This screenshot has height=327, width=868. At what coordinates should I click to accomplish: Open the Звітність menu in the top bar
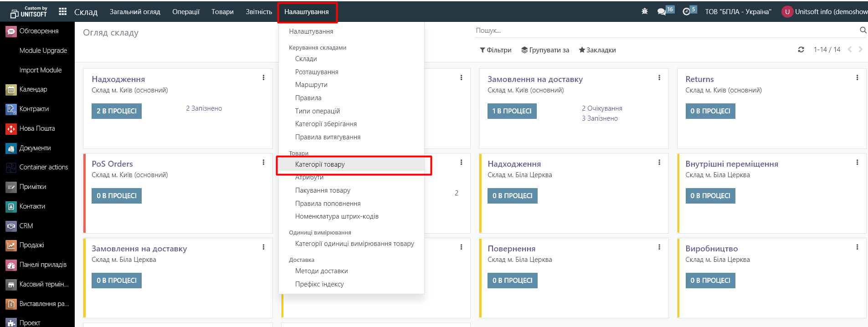(x=259, y=12)
